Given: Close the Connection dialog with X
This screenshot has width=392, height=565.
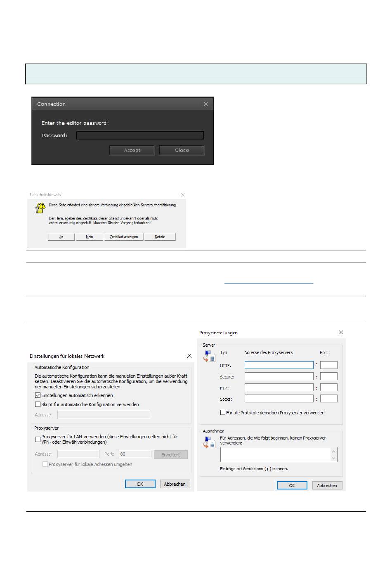Looking at the screenshot, I should click(x=206, y=104).
